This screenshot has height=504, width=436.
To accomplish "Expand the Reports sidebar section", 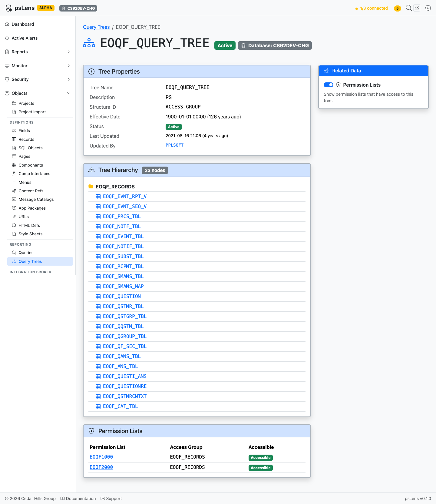I will coord(38,52).
